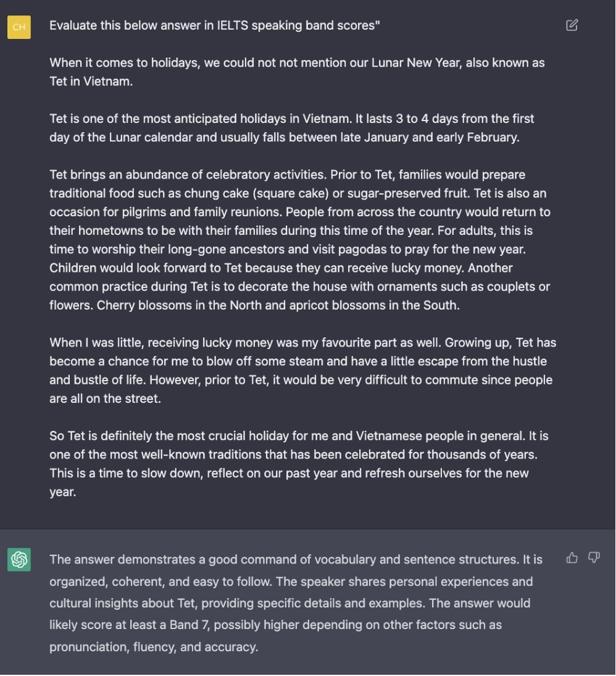Click the "Tet is one of the most anticipated" paragraph
The width and height of the screenshot is (616, 676).
point(292,128)
